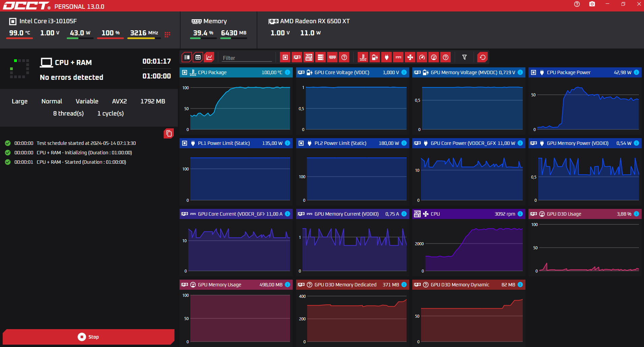Click the 8 thread(s) setting
Image resolution: width=644 pixels, height=347 pixels.
[x=68, y=114]
